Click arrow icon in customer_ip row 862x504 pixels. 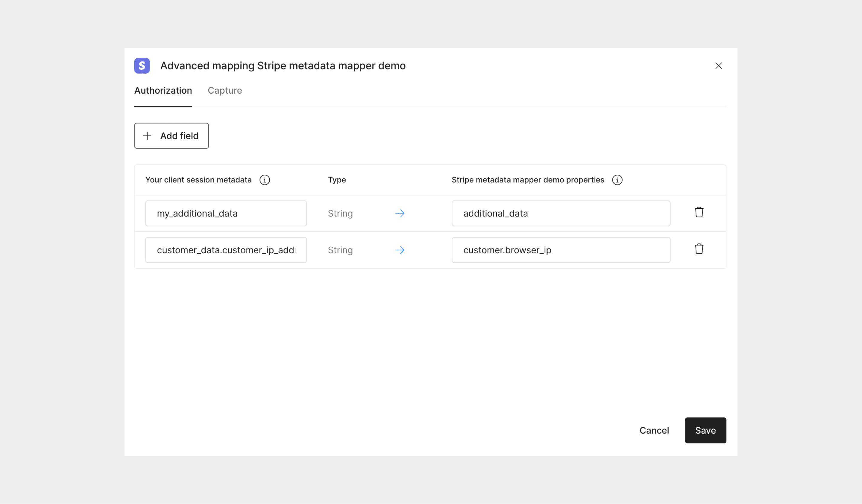coord(400,250)
